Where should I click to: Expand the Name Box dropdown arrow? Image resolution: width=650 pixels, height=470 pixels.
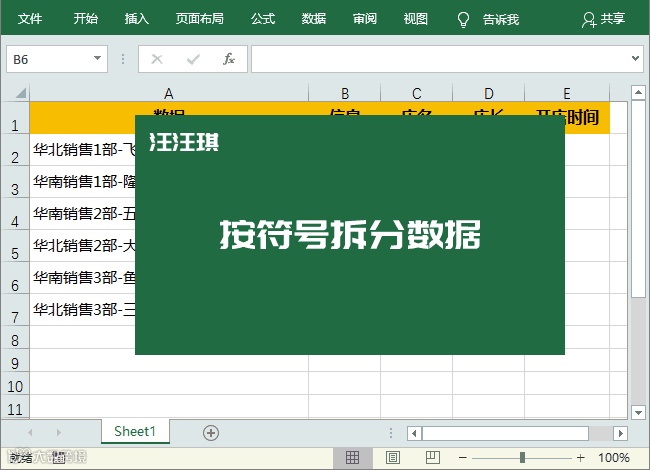[x=97, y=58]
